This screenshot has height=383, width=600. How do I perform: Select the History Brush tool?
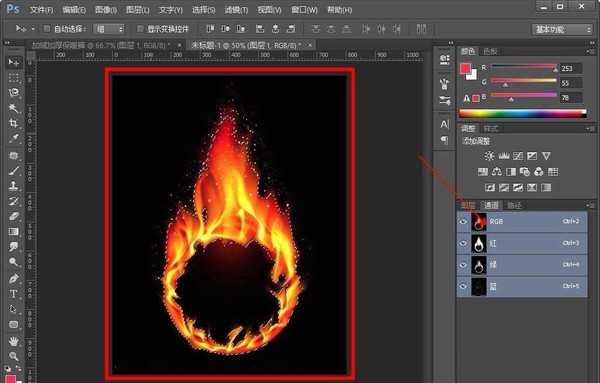(x=14, y=201)
